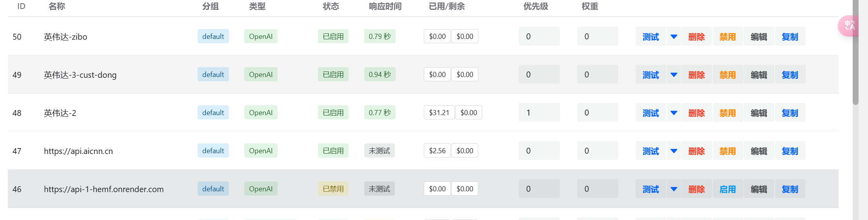Click weight field of 英伟达-zibo row
Image resolution: width=868 pixels, height=220 pixels.
[597, 37]
